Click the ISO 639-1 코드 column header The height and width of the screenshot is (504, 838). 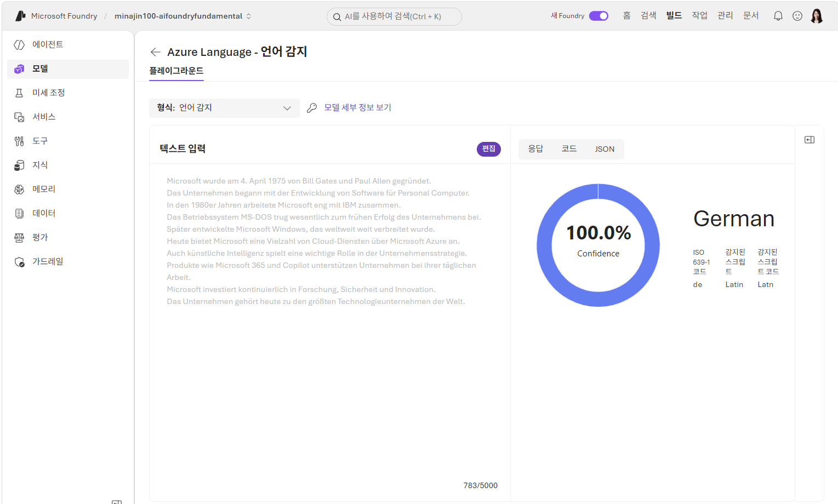coord(701,262)
